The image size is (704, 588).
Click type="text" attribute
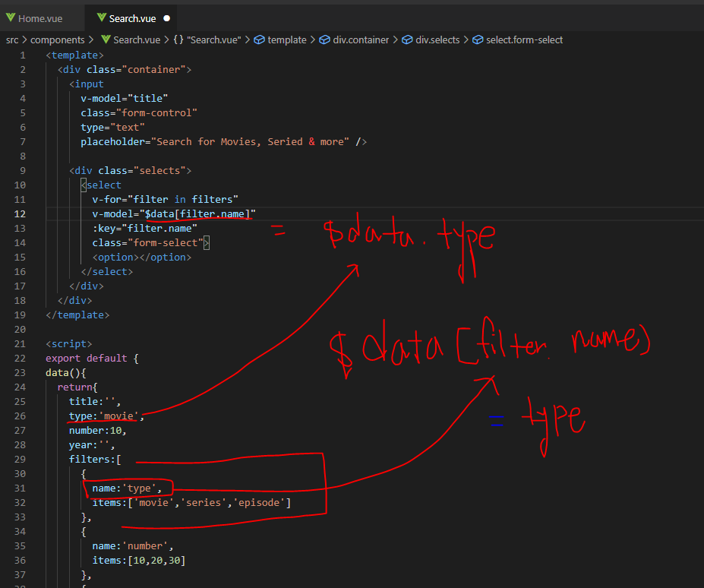tap(112, 128)
